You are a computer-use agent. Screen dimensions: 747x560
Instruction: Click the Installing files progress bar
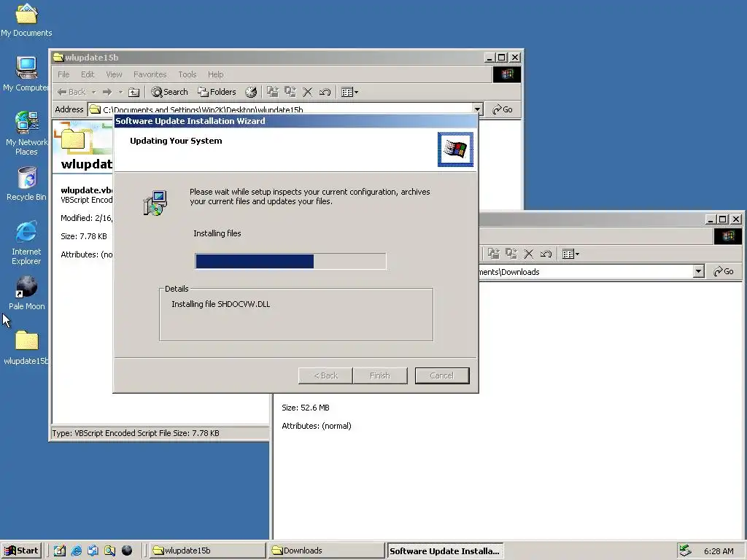pos(290,262)
